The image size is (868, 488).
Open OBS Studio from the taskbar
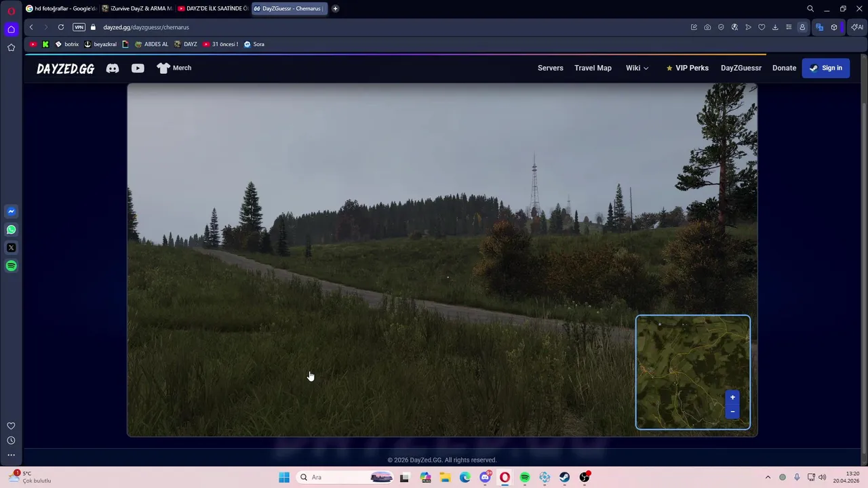pyautogui.click(x=585, y=477)
